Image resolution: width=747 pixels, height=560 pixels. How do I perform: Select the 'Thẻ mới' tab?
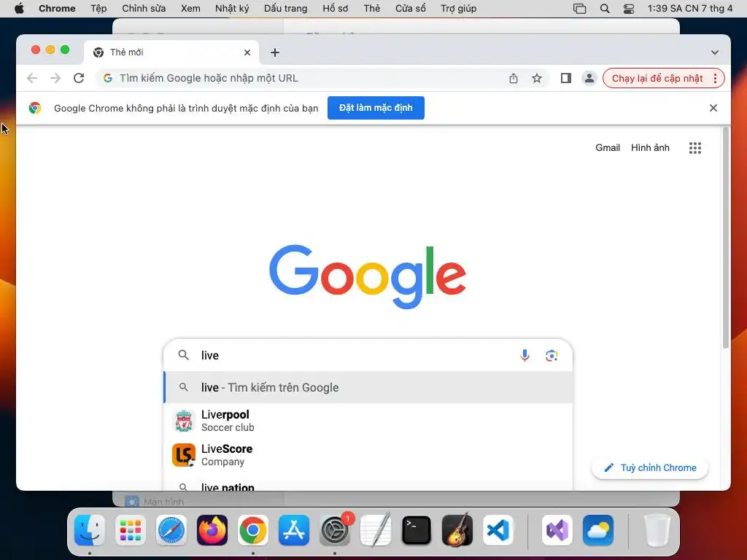click(x=171, y=52)
